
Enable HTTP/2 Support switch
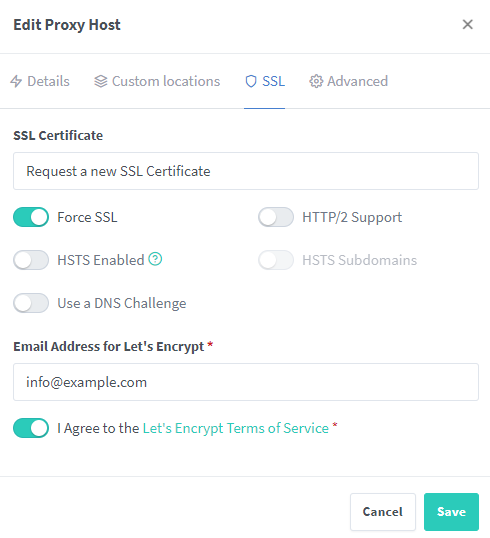pos(276,217)
